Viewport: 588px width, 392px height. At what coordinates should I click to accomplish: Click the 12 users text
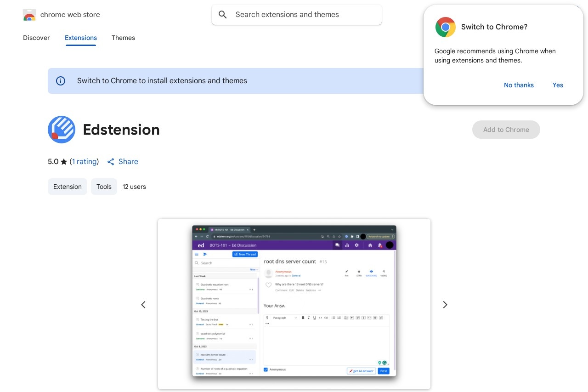click(134, 187)
